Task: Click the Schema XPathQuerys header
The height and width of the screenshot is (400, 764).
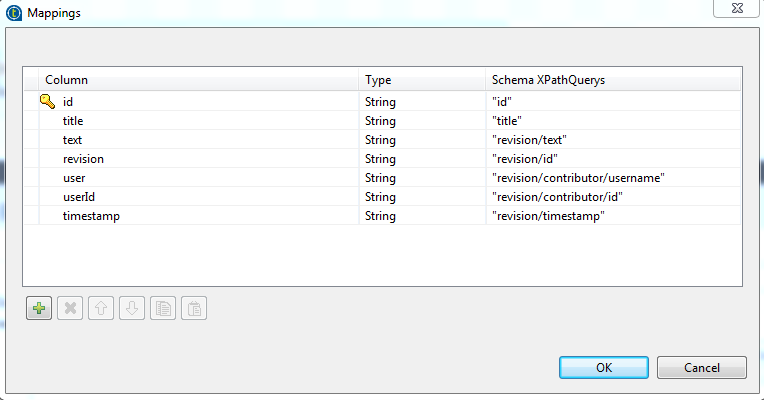Action: tap(613, 79)
